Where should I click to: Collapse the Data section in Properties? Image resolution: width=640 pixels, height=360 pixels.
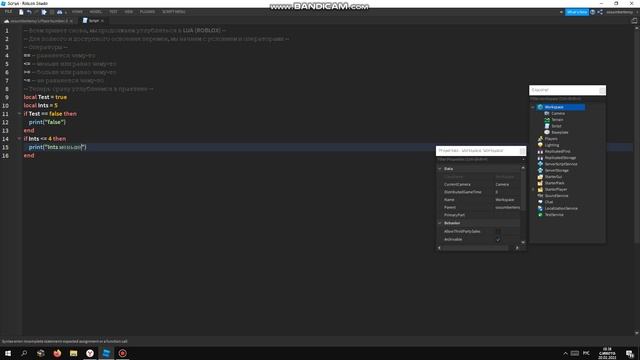tap(440, 169)
